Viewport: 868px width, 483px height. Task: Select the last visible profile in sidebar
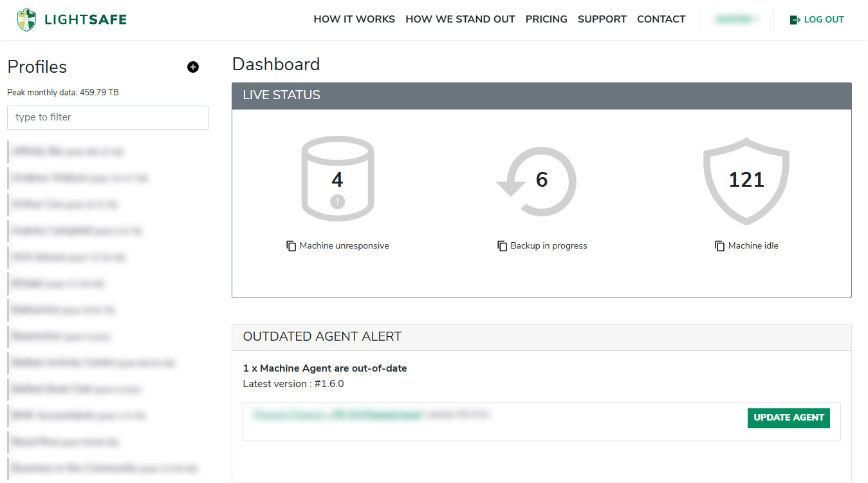click(x=103, y=468)
